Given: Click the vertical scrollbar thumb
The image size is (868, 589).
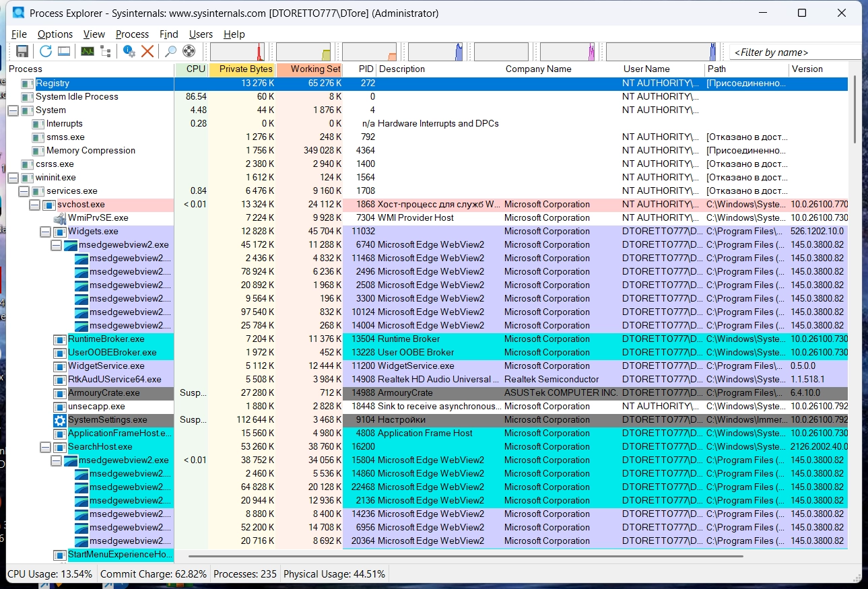Looking at the screenshot, I should (855, 108).
